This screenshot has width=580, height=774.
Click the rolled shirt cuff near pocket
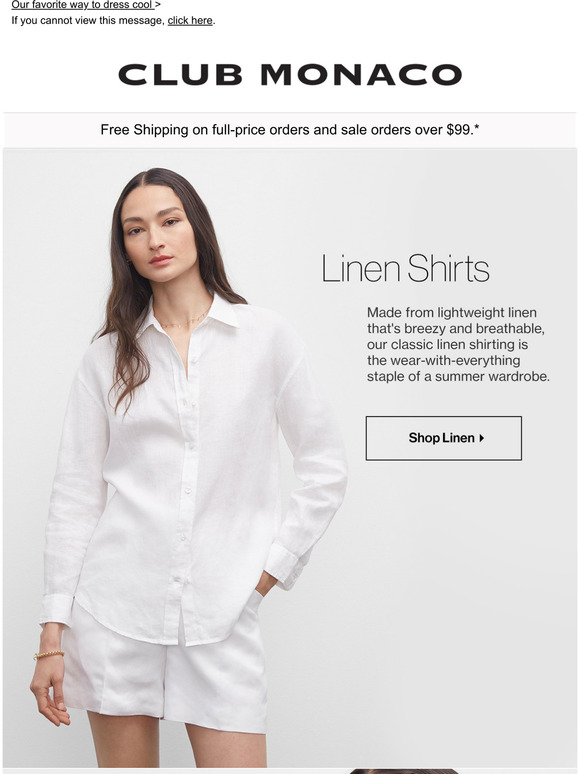[x=282, y=566]
